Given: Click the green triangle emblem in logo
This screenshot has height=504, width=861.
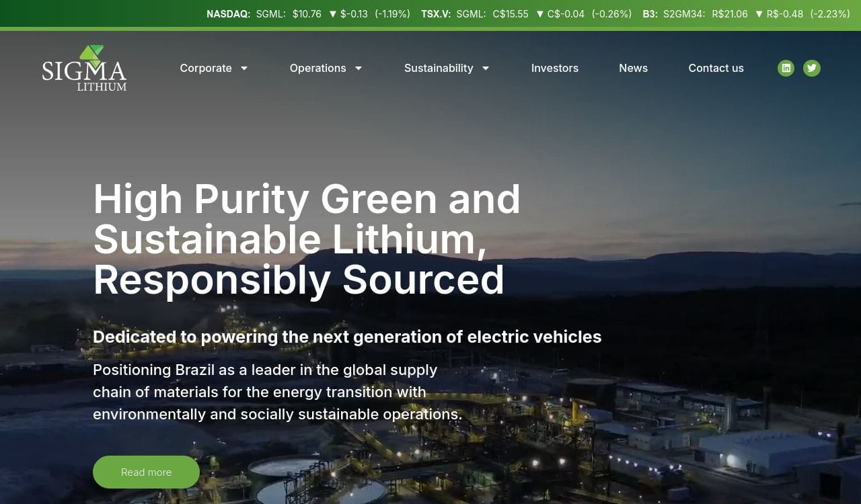Looking at the screenshot, I should pyautogui.click(x=91, y=56).
